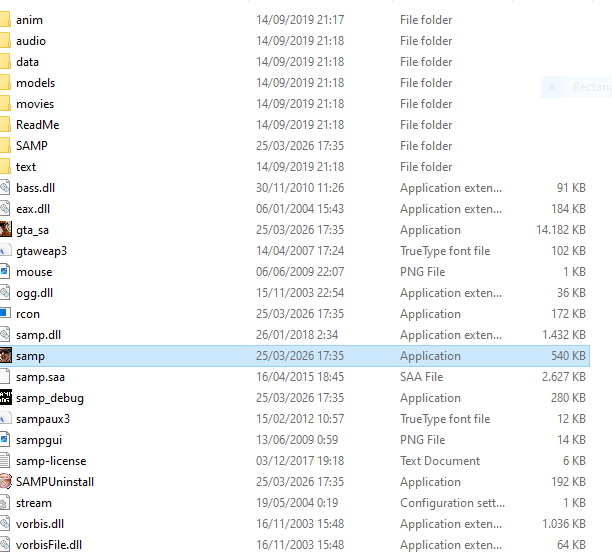
Task: Click the samp.saa blank file icon
Action: pos(5,376)
